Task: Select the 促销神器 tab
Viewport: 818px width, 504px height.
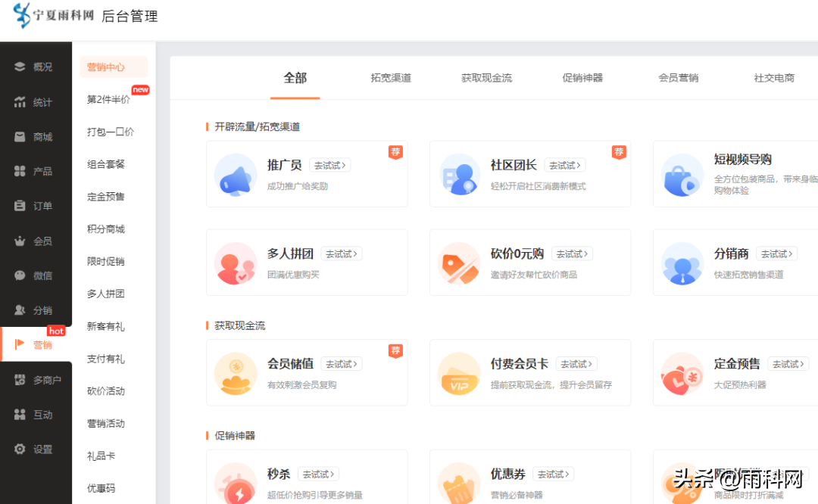Action: click(582, 78)
